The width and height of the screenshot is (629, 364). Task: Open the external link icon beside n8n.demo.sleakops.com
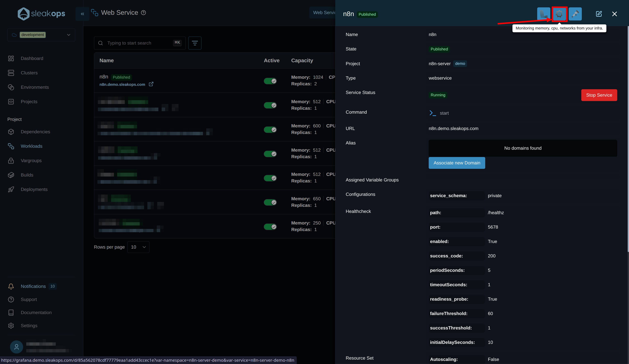[x=151, y=84]
